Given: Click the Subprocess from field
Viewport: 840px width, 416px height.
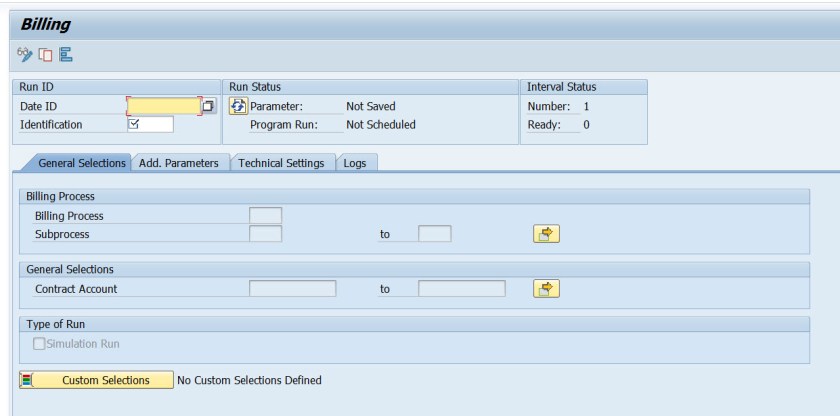Looking at the screenshot, I should pos(266,234).
